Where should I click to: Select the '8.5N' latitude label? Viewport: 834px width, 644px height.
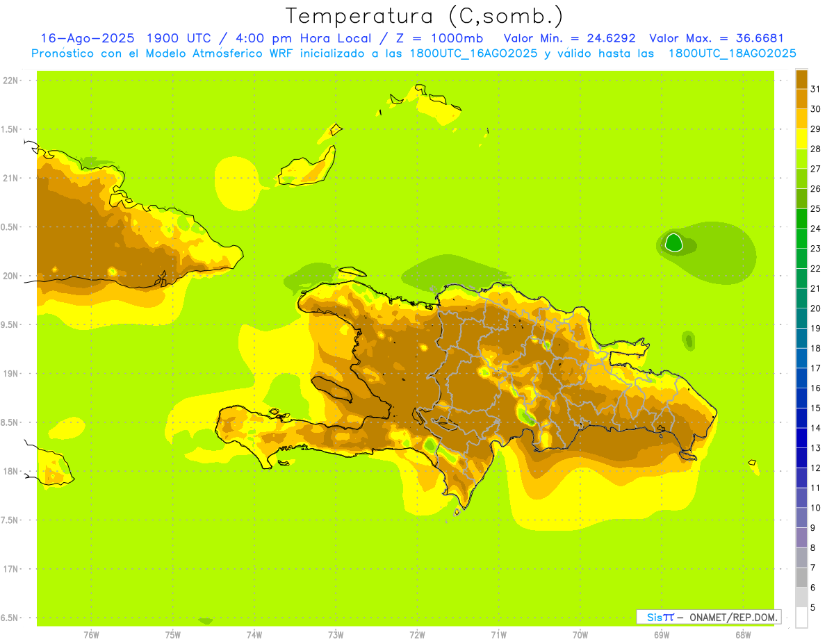point(10,422)
